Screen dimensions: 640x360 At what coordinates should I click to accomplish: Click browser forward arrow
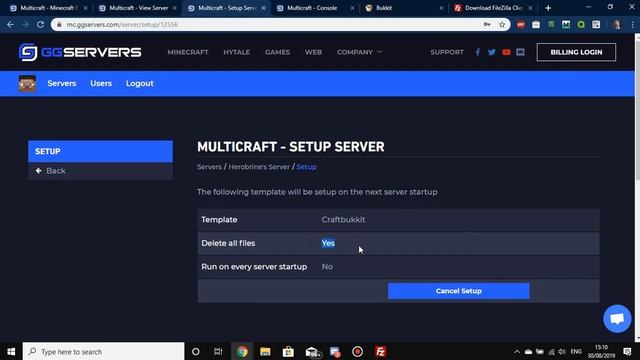click(x=25, y=24)
